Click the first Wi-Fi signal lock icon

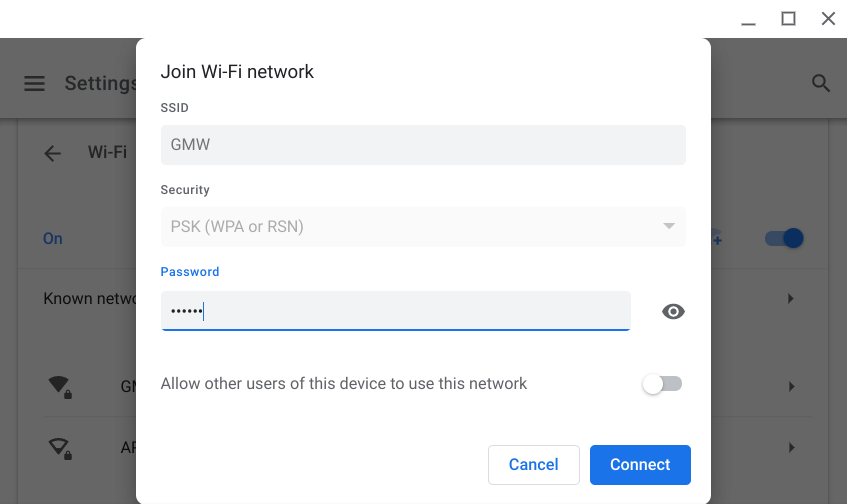(x=60, y=386)
